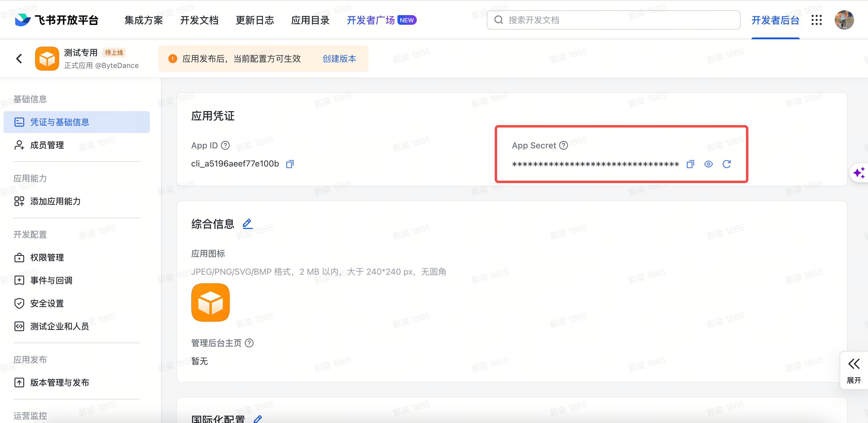868x423 pixels.
Task: Click the App Secret help question icon
Action: point(563,145)
